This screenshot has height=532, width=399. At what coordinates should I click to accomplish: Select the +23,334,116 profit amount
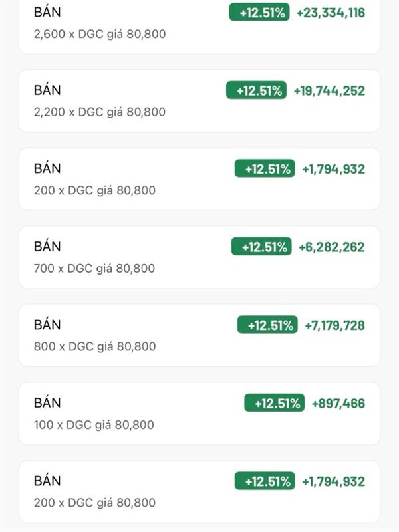[331, 13]
